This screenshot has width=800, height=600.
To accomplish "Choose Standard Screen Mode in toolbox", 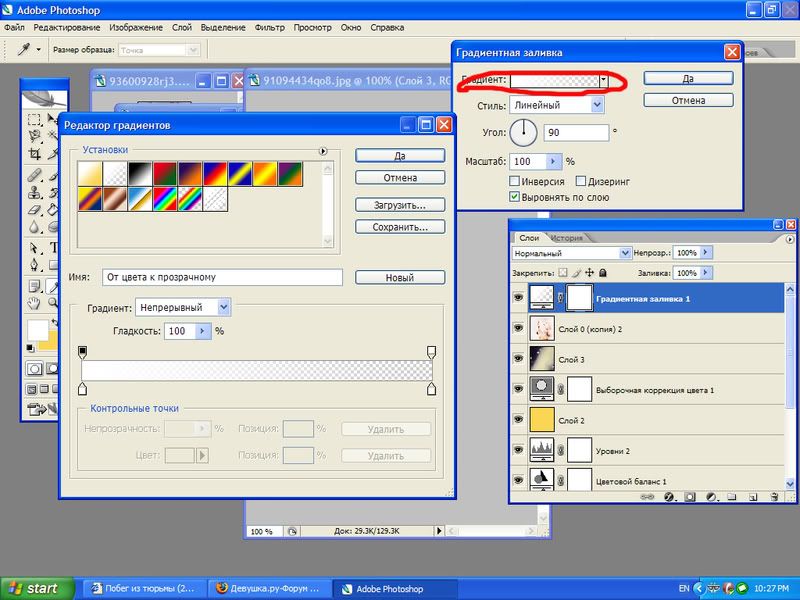I will pyautogui.click(x=32, y=389).
